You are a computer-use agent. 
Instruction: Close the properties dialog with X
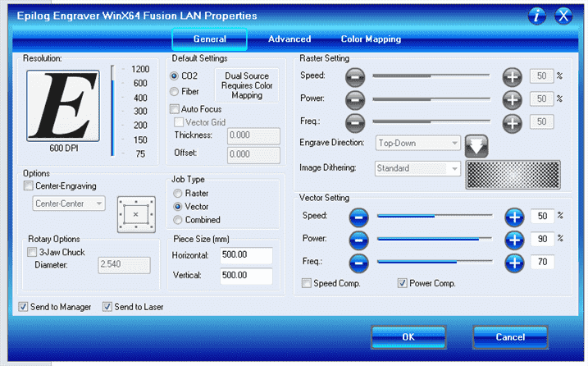(x=563, y=16)
